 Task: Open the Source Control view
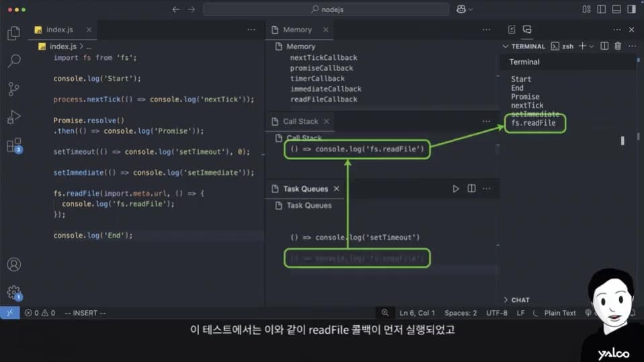(x=13, y=89)
